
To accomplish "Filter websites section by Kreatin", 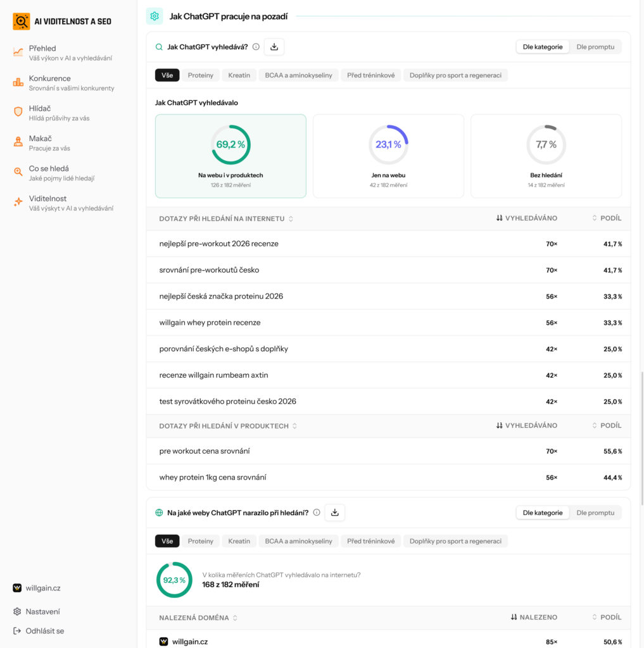I will [x=239, y=541].
